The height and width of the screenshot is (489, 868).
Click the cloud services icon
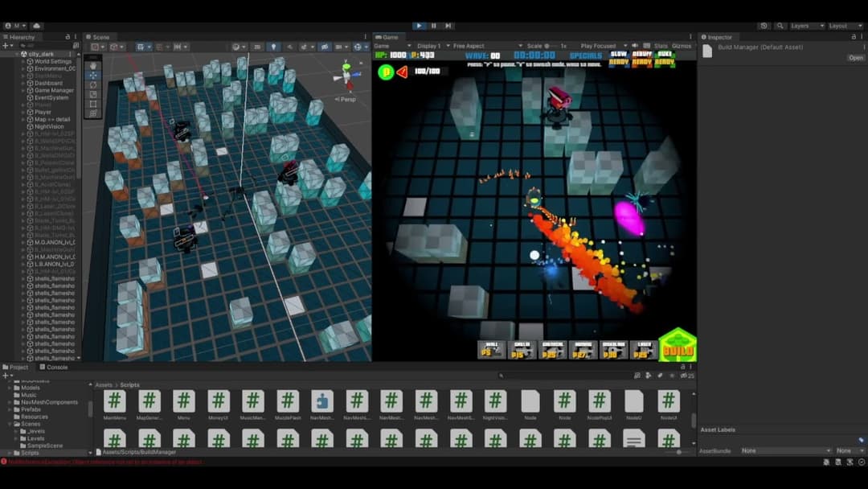coord(37,26)
